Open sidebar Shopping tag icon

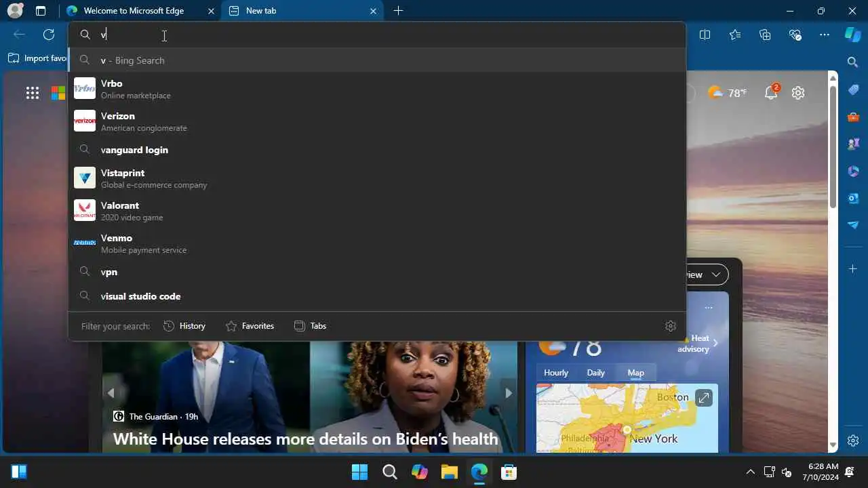click(x=853, y=89)
